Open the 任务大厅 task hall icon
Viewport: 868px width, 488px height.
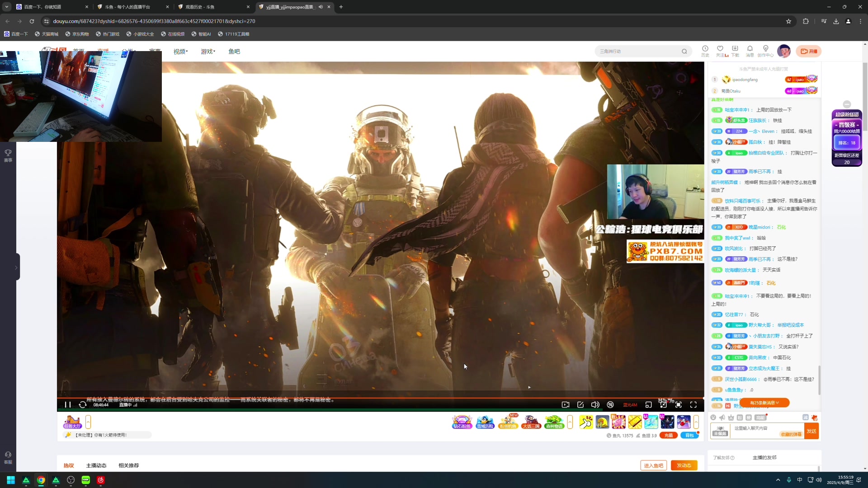(x=72, y=422)
